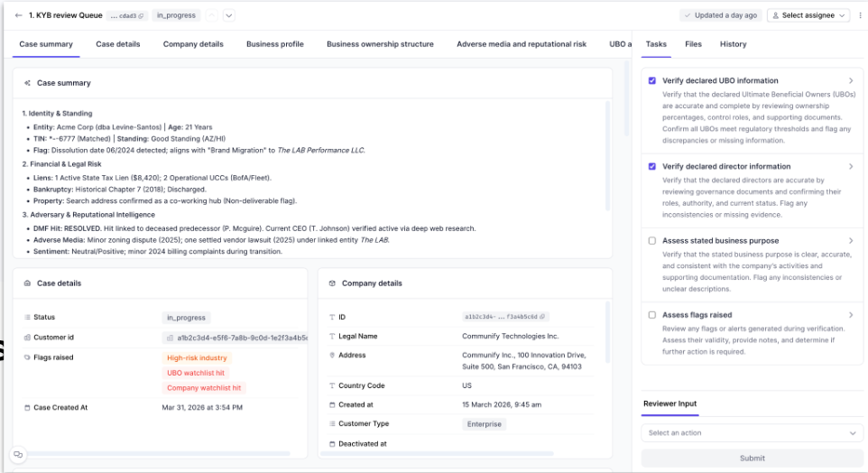The width and height of the screenshot is (868, 473).
Task: Click the Flags raised field icon
Action: [27, 357]
